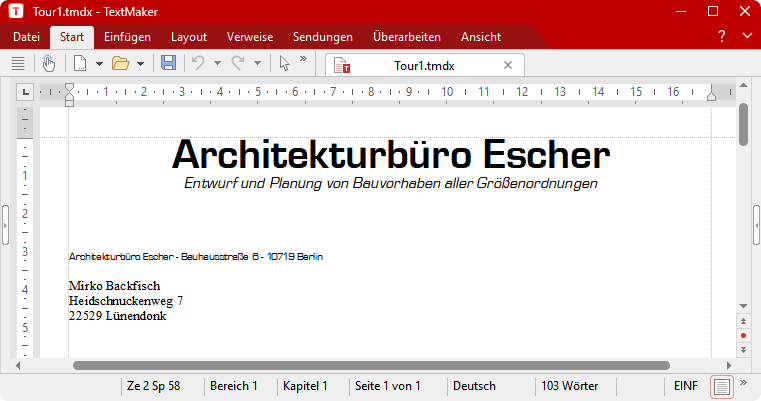Viewport: 761px width, 401px height.
Task: Save the document with the floppy disk icon
Action: [168, 63]
